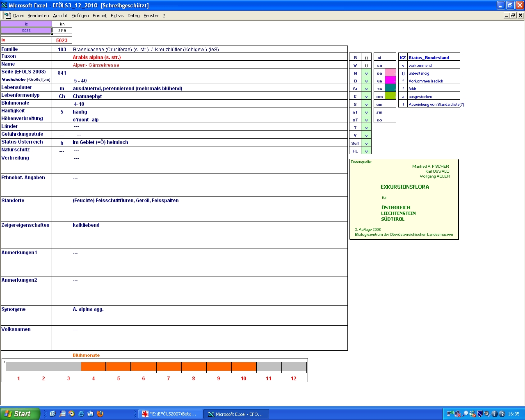Launch Firefox from the quick launch bar
Image resolution: width=525 pixels, height=420 pixels.
coord(100,414)
